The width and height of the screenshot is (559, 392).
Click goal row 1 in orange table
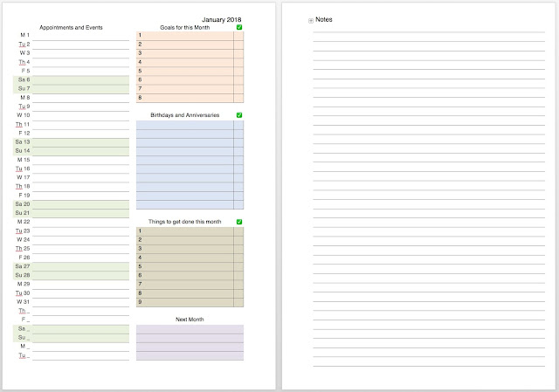pos(190,36)
